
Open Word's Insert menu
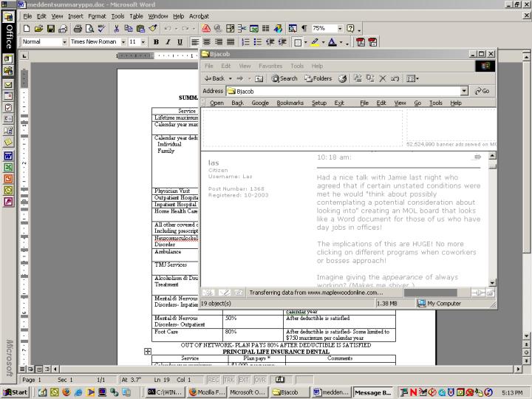75,16
